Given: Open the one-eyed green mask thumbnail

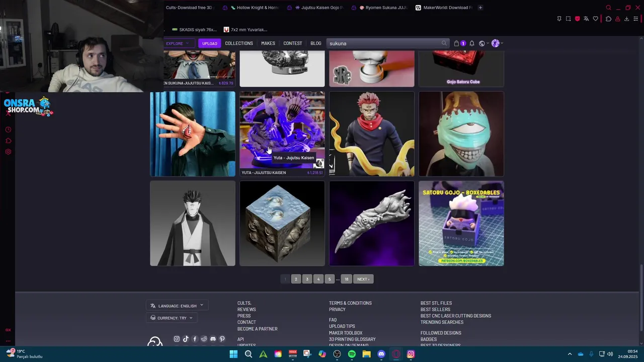Looking at the screenshot, I should click(x=461, y=134).
